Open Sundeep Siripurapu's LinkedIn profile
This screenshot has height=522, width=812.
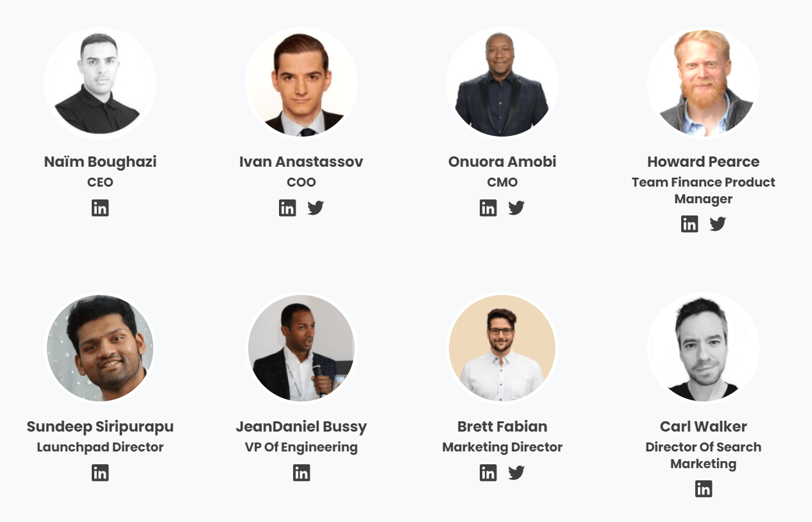(x=100, y=473)
